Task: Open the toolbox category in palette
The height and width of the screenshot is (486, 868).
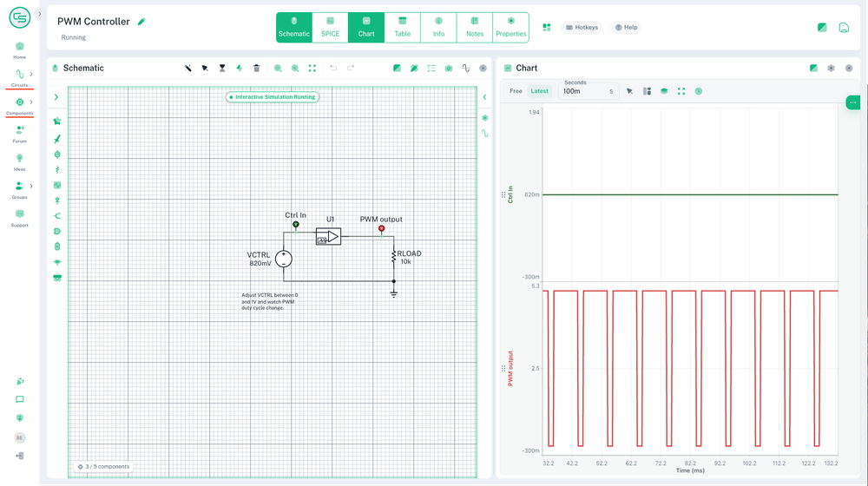Action: [x=57, y=278]
